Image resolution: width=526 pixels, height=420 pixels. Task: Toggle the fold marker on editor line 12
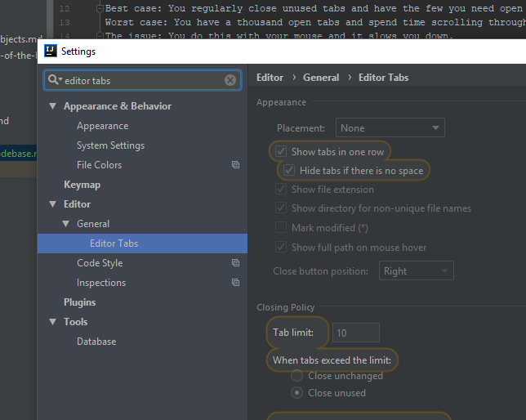100,8
